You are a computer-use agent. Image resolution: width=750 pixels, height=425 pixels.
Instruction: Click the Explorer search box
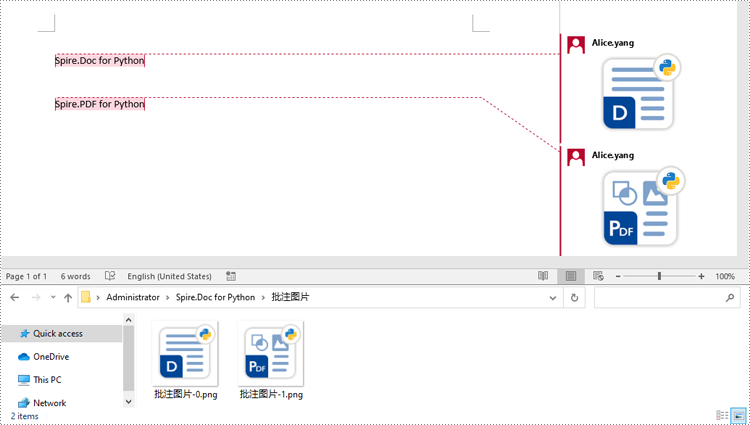point(667,298)
